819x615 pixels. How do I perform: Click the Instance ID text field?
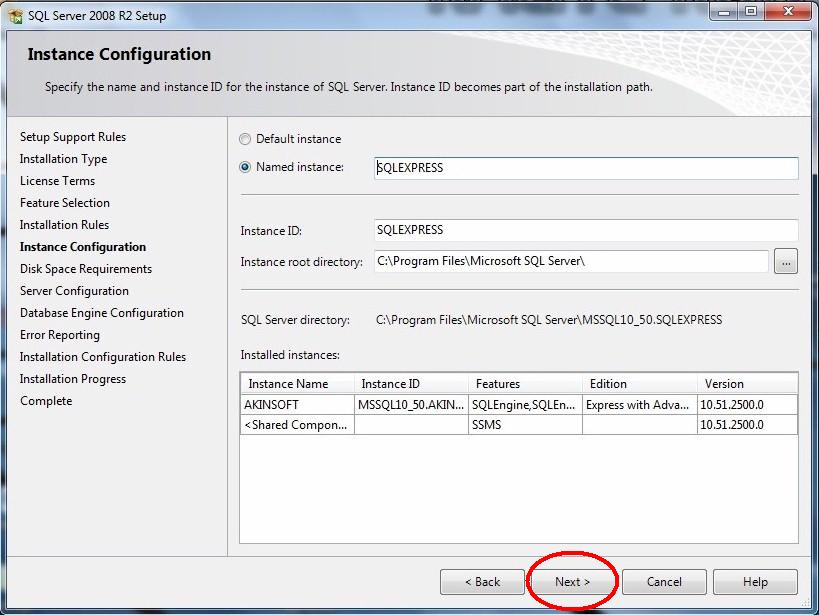[x=586, y=230]
